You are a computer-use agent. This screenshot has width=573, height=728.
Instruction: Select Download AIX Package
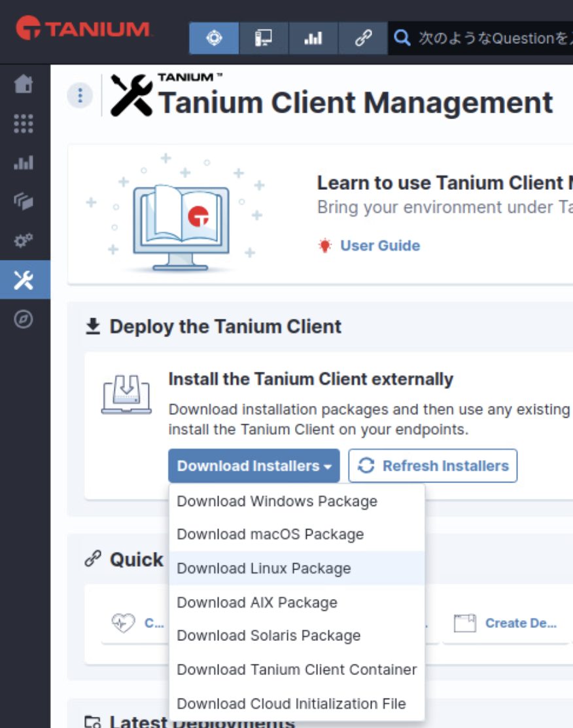coord(297,602)
